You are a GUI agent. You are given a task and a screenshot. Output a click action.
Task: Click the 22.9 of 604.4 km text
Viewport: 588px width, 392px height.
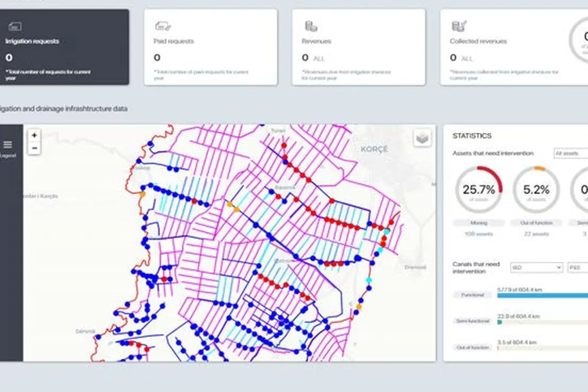518,316
